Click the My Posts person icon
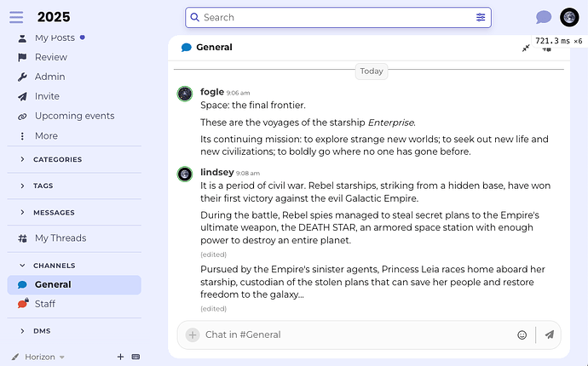This screenshot has width=588, height=366. pyautogui.click(x=22, y=37)
